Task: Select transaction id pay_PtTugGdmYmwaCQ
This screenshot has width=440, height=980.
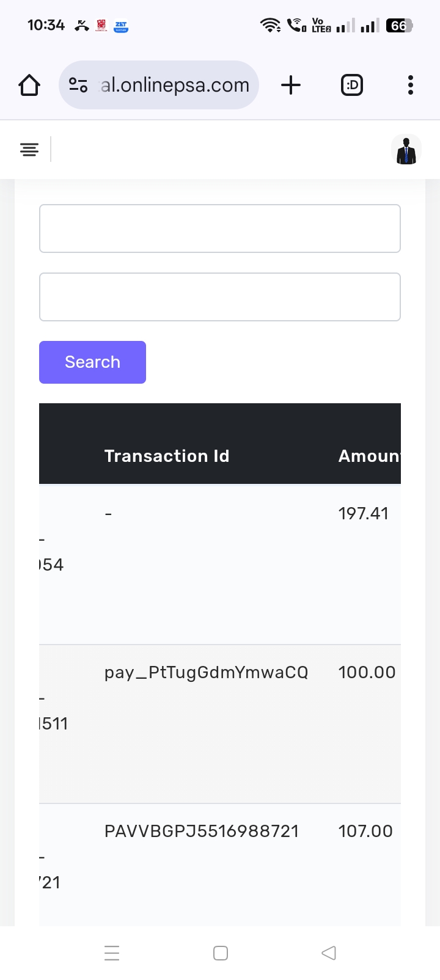Action: tap(206, 673)
